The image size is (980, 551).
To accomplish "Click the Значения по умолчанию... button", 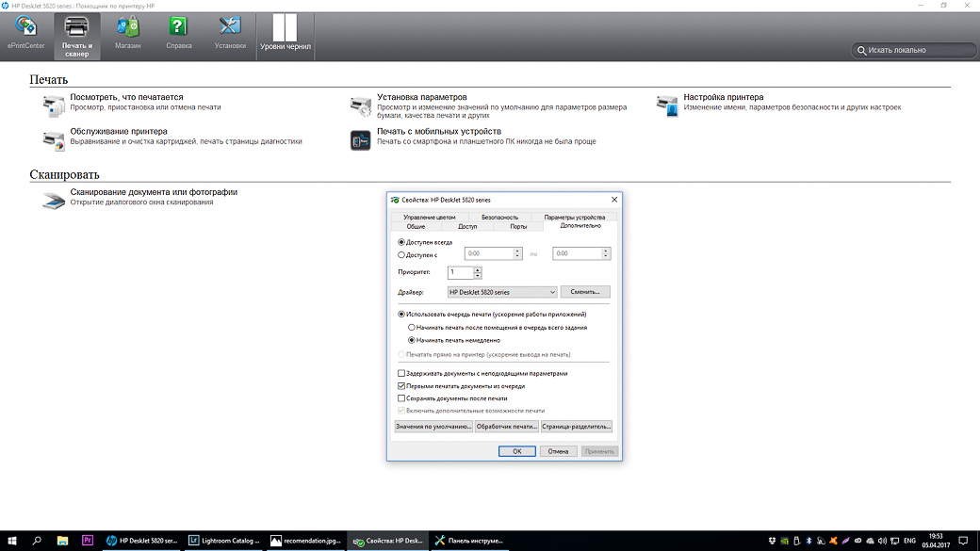I will click(433, 427).
